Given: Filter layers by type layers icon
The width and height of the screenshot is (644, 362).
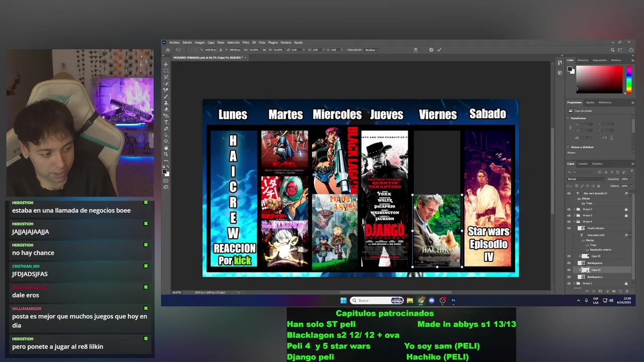Looking at the screenshot, I should pos(612,172).
